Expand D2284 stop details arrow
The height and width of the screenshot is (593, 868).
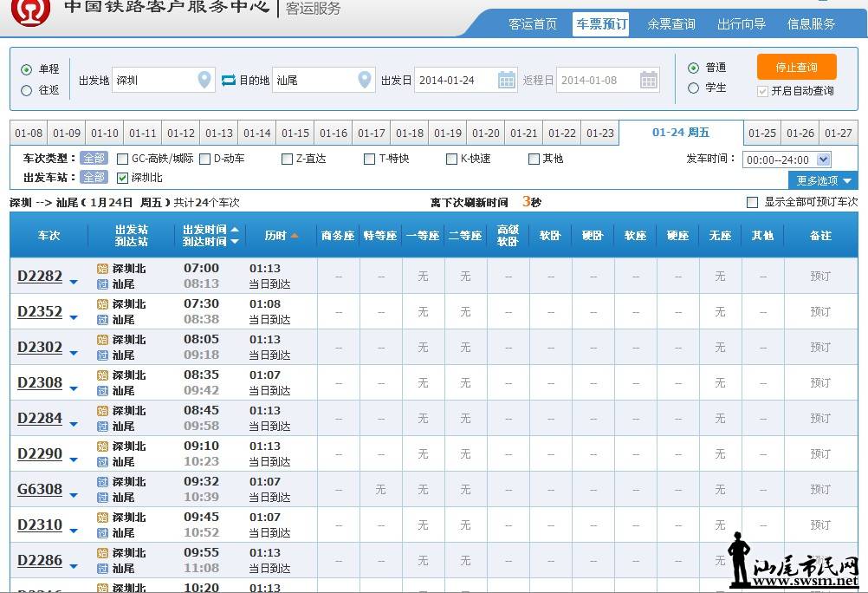pos(74,424)
